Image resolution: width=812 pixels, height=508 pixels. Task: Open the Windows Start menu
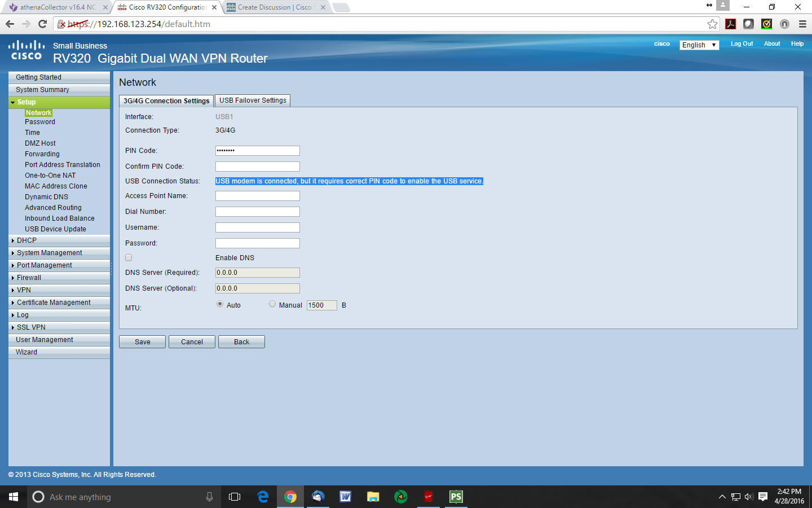point(14,497)
